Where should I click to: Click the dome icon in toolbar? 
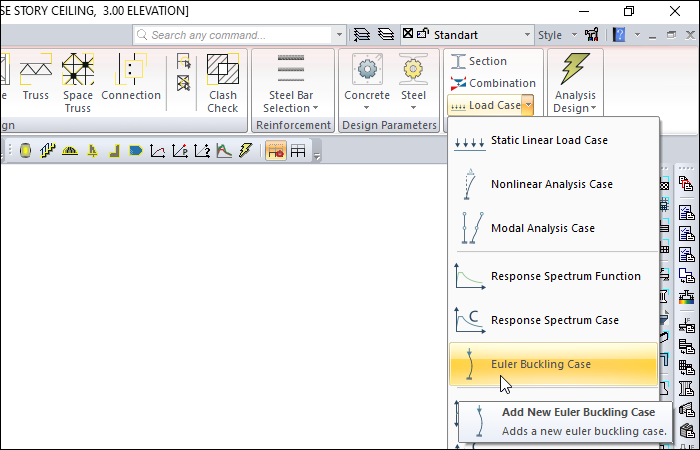click(70, 151)
